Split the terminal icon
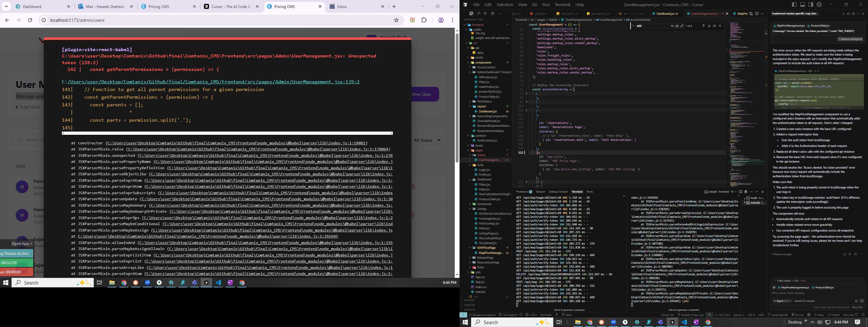Viewport: 868px width, 327px height. [x=741, y=192]
